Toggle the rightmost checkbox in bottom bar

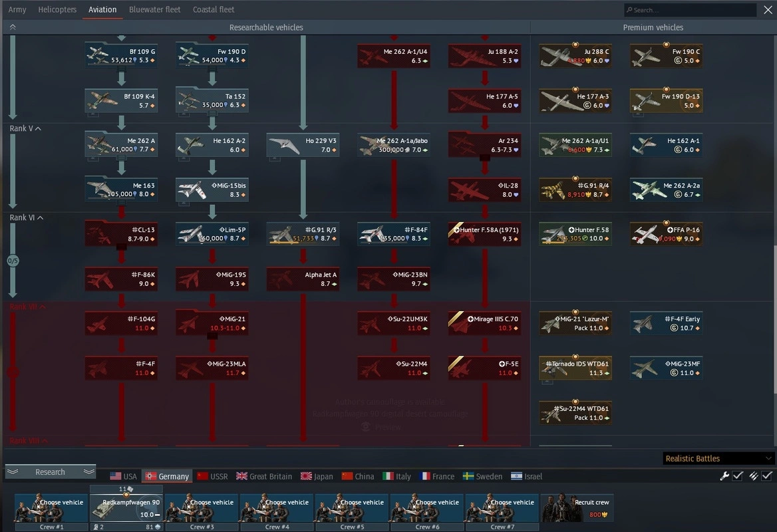coord(767,476)
